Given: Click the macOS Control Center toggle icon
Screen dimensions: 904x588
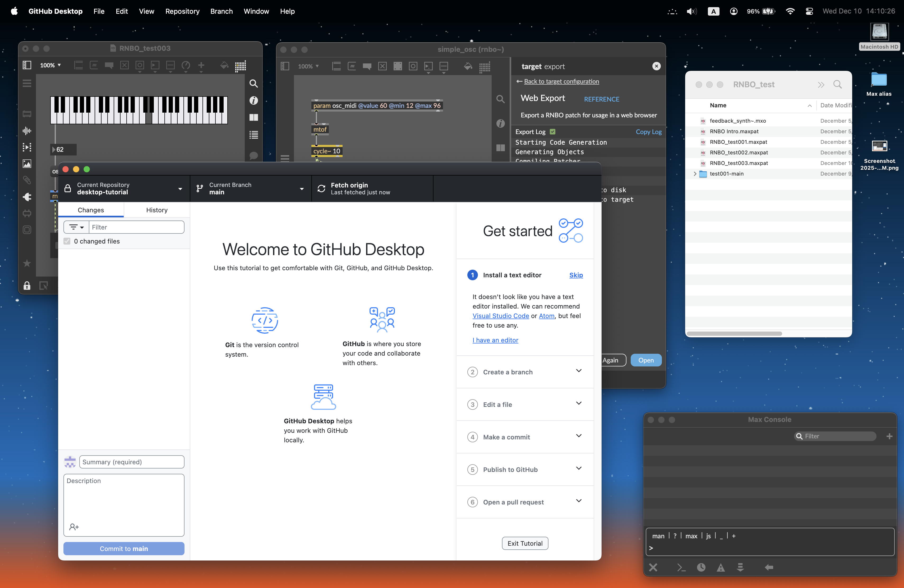Looking at the screenshot, I should tap(809, 11).
